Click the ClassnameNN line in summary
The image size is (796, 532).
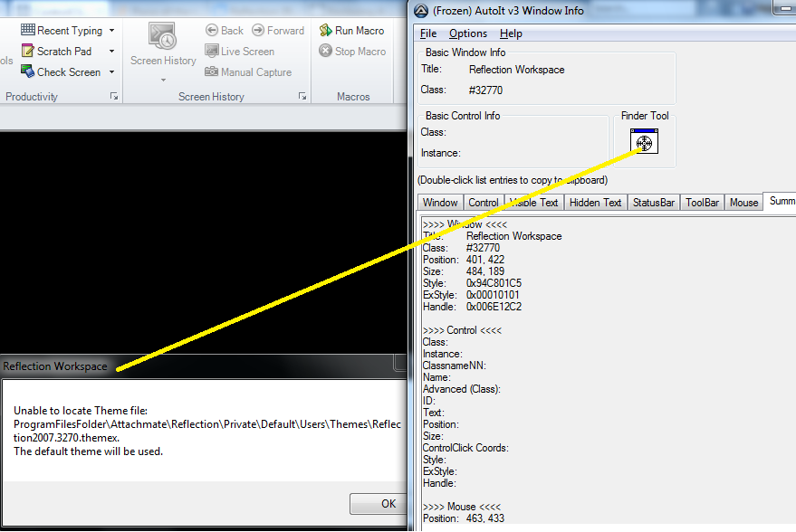point(455,366)
